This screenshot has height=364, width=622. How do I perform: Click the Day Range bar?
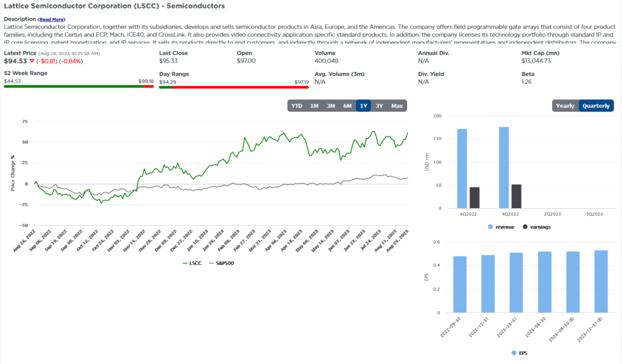tap(234, 87)
